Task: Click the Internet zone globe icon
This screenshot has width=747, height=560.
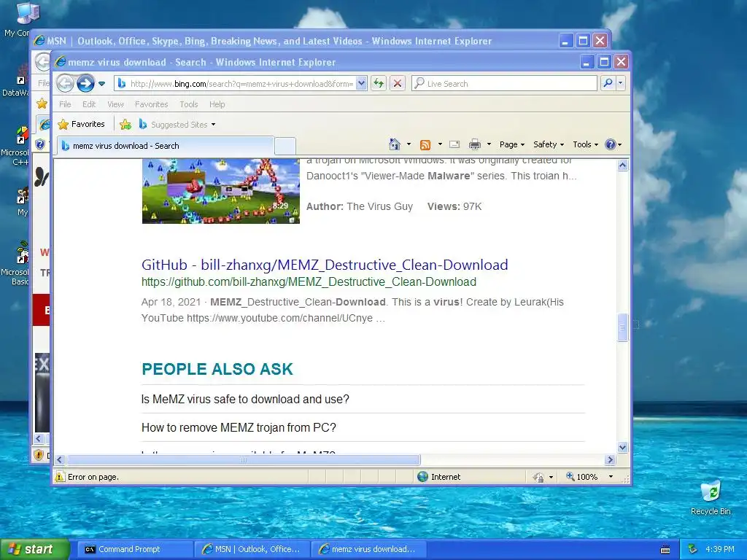Action: (422, 477)
